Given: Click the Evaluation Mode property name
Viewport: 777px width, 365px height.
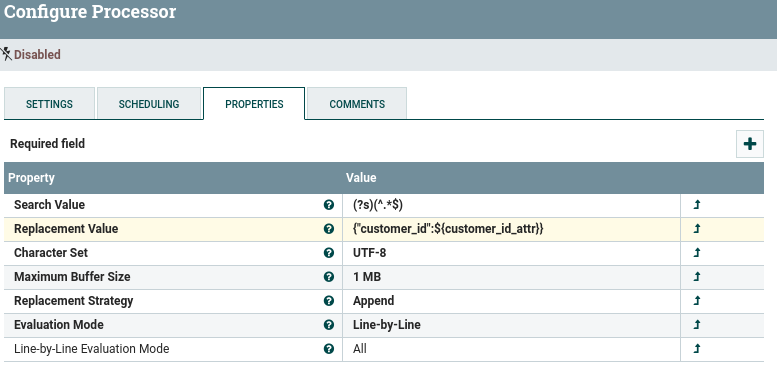Looking at the screenshot, I should [x=58, y=325].
